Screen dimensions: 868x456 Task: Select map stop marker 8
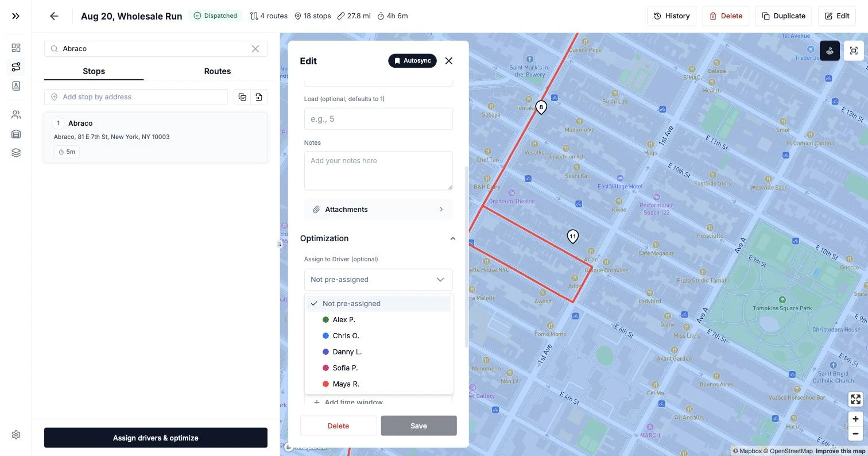(541, 107)
